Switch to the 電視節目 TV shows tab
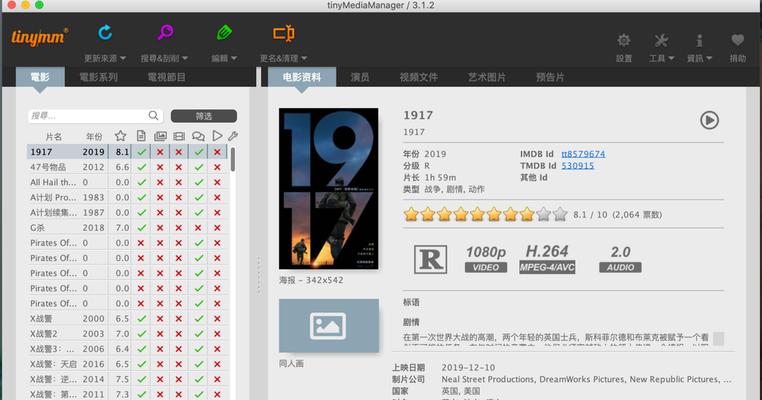This screenshot has width=762, height=400. 166,77
